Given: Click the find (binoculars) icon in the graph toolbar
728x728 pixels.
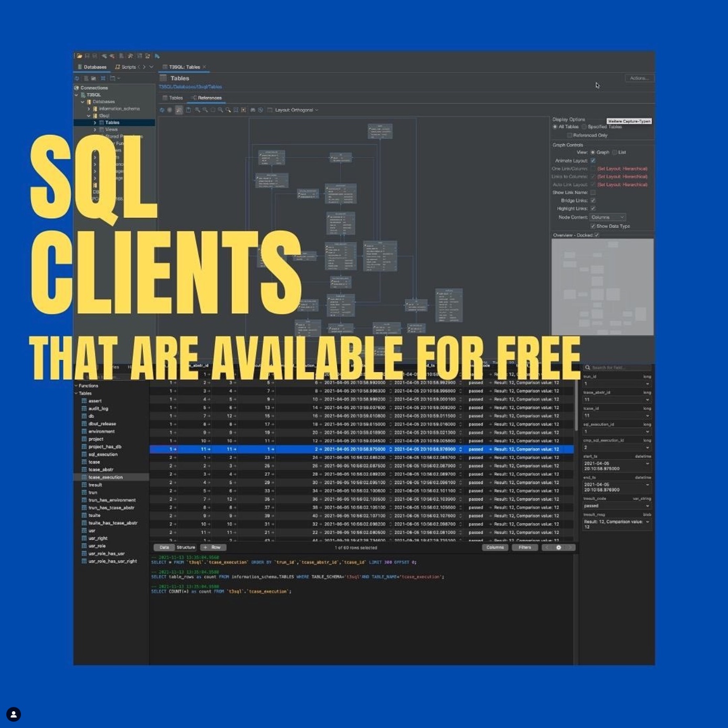Looking at the screenshot, I should tap(253, 110).
